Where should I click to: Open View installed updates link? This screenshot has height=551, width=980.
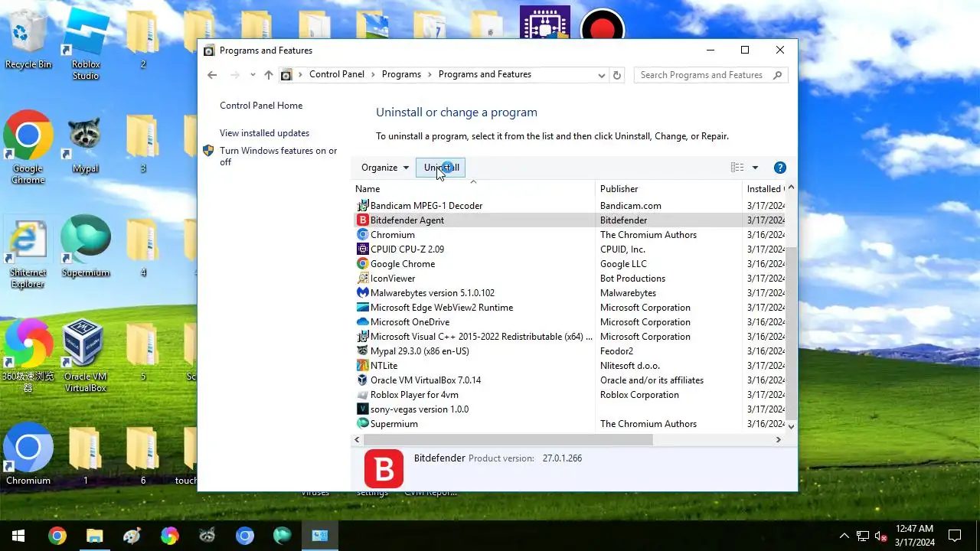[264, 133]
